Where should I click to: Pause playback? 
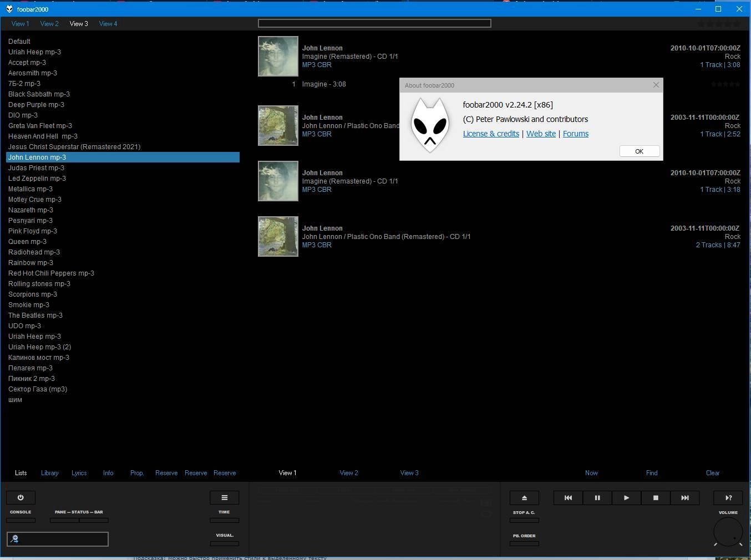tap(597, 498)
